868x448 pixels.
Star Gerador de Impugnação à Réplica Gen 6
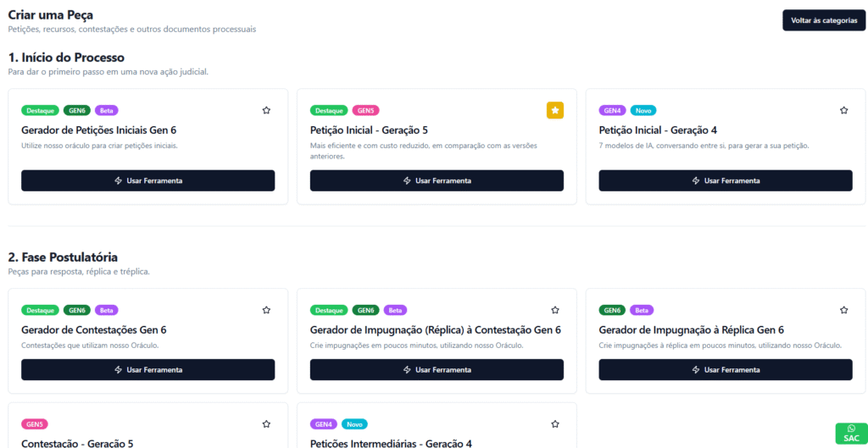843,310
